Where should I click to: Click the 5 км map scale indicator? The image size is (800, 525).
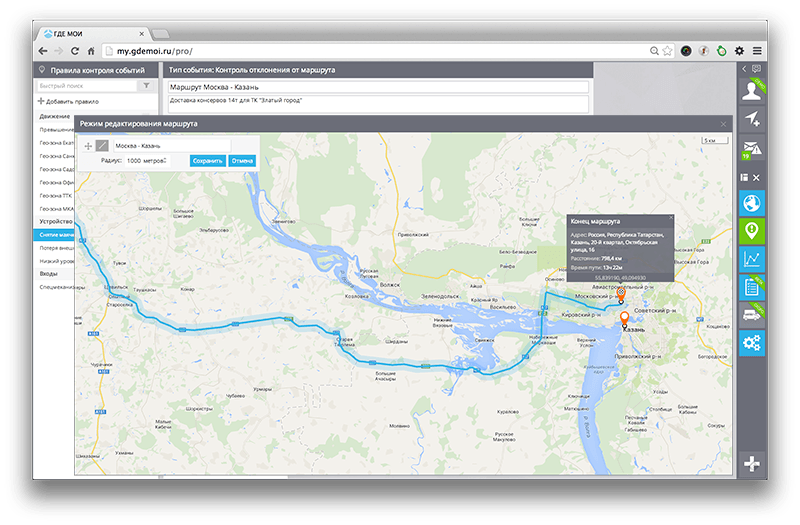(x=715, y=140)
